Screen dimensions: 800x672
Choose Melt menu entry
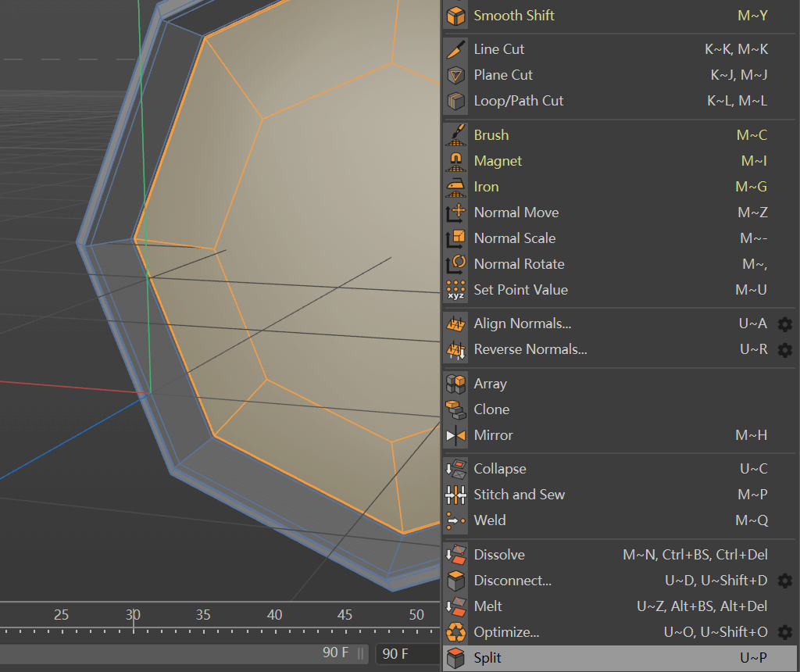[620, 606]
